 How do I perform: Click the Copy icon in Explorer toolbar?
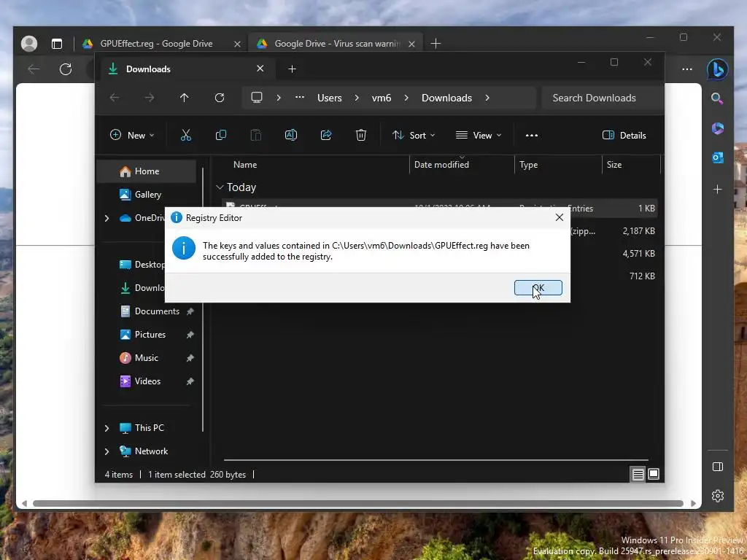click(220, 135)
